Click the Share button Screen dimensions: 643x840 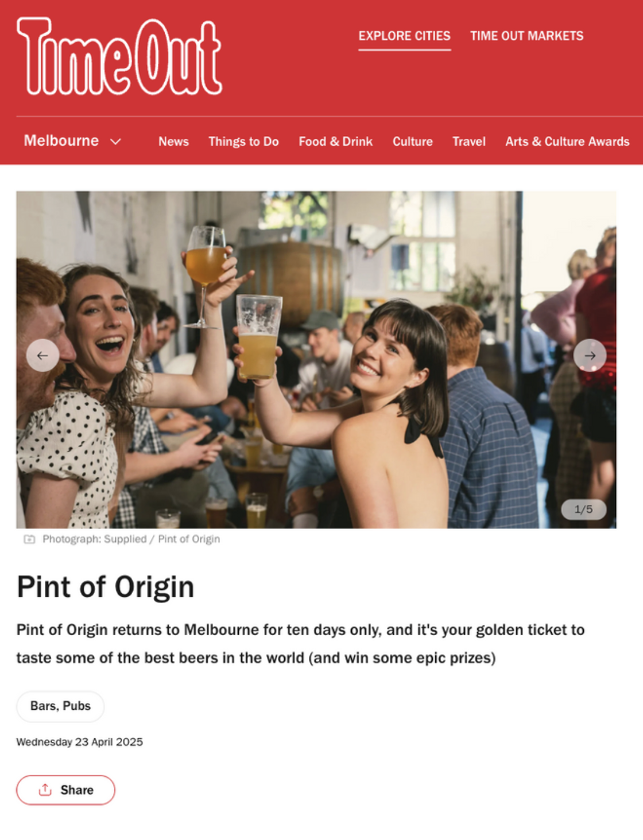click(65, 790)
